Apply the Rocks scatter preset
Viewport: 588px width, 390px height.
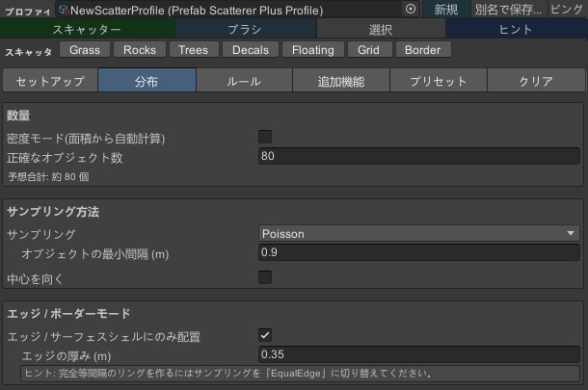pos(140,50)
